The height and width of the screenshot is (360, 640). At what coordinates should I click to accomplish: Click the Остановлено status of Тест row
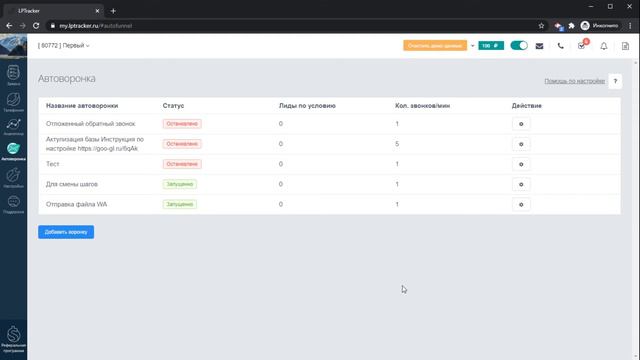click(182, 164)
